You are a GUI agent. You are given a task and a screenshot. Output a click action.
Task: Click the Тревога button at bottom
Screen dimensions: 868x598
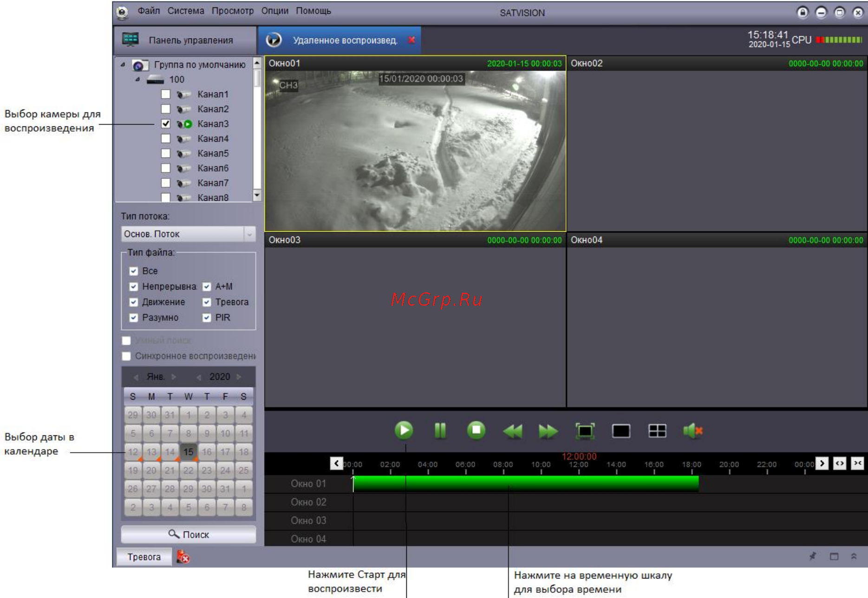pos(144,557)
